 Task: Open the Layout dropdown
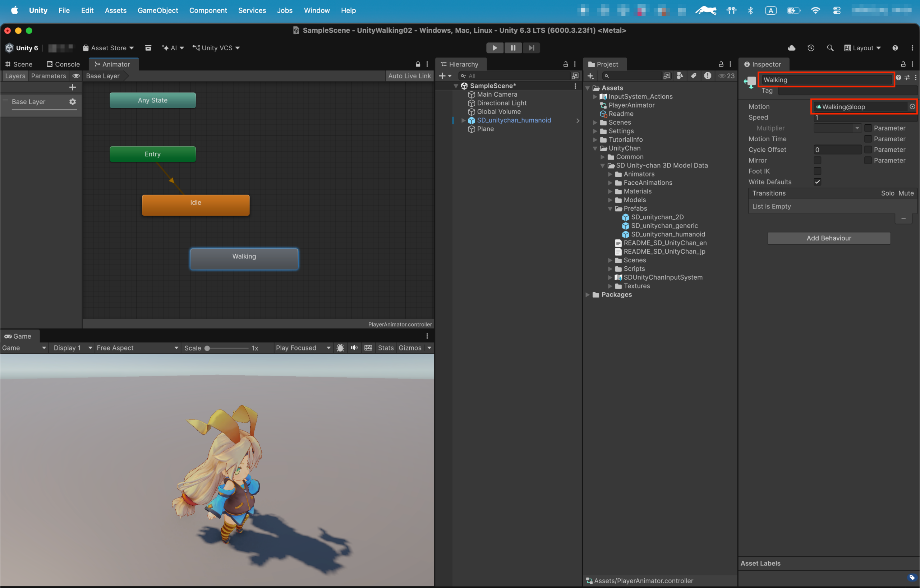863,48
